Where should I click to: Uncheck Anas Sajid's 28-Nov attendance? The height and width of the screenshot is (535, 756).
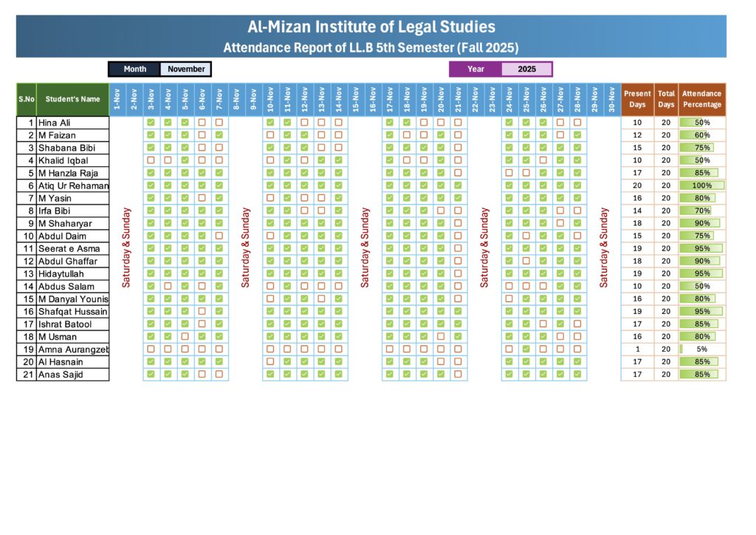coord(577,375)
